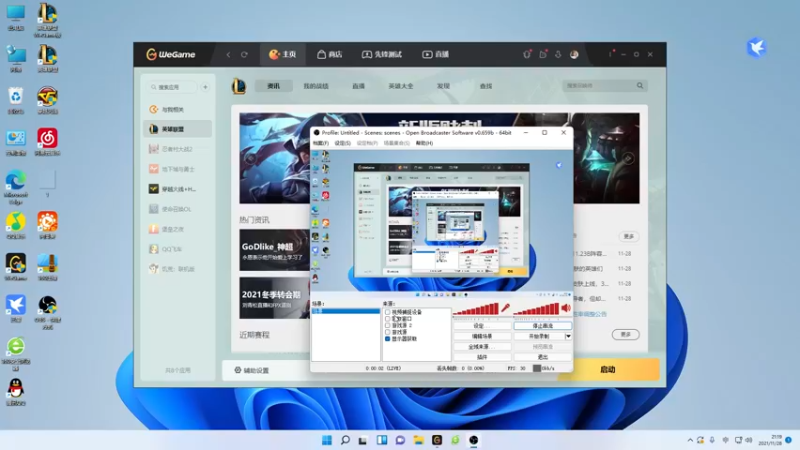Click the yellow 启动 launch button

(x=608, y=369)
